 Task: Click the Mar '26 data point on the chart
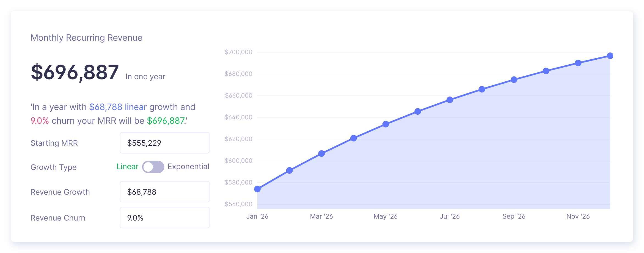click(x=321, y=153)
